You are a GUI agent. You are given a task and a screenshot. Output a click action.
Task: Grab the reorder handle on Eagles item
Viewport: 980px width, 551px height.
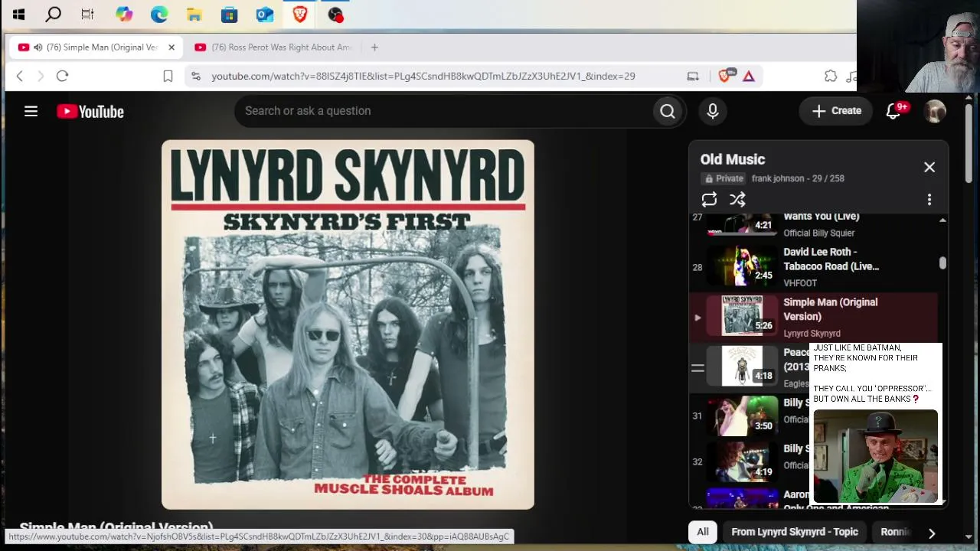point(697,368)
